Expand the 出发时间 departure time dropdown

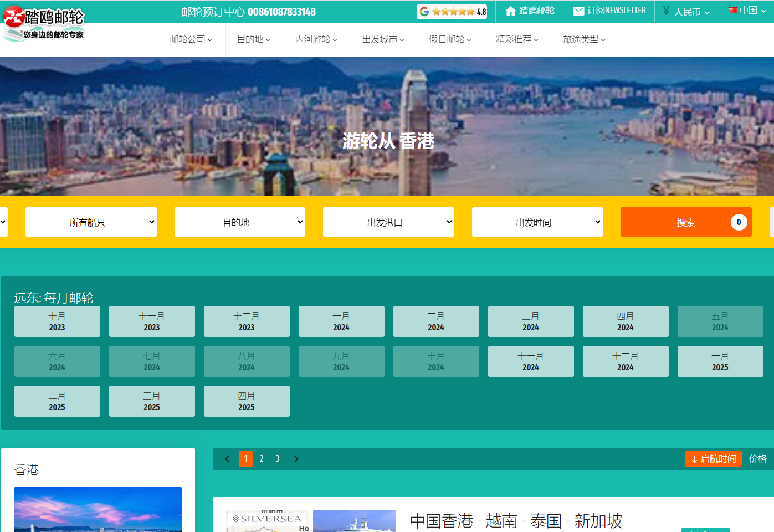click(x=537, y=222)
